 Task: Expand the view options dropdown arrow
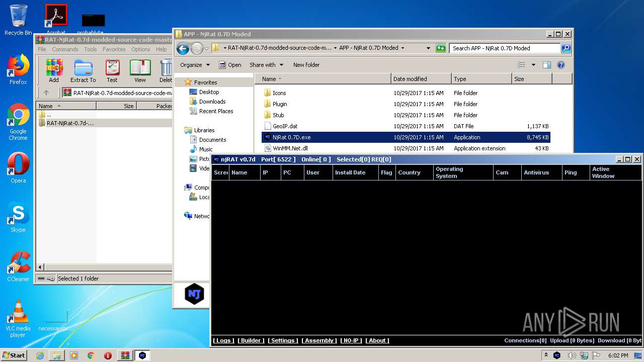click(533, 65)
